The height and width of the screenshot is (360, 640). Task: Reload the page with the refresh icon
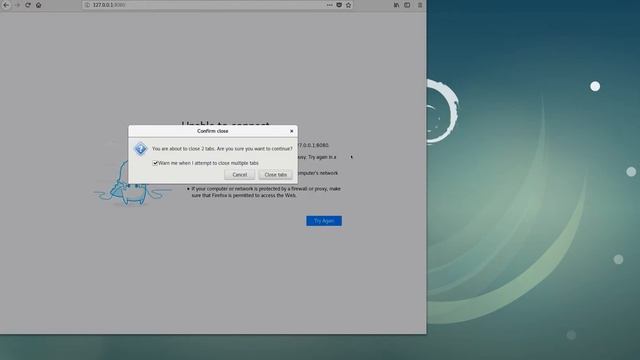(x=28, y=5)
